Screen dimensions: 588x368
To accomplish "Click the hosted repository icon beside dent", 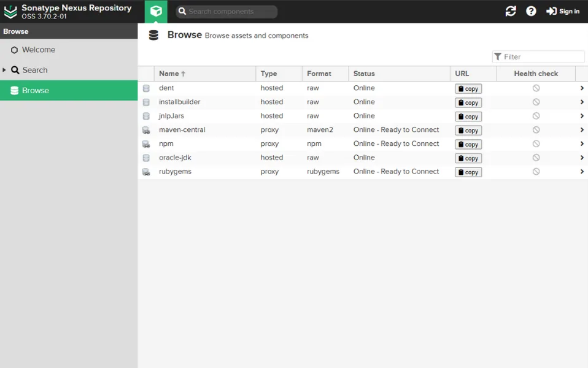I will (x=145, y=88).
